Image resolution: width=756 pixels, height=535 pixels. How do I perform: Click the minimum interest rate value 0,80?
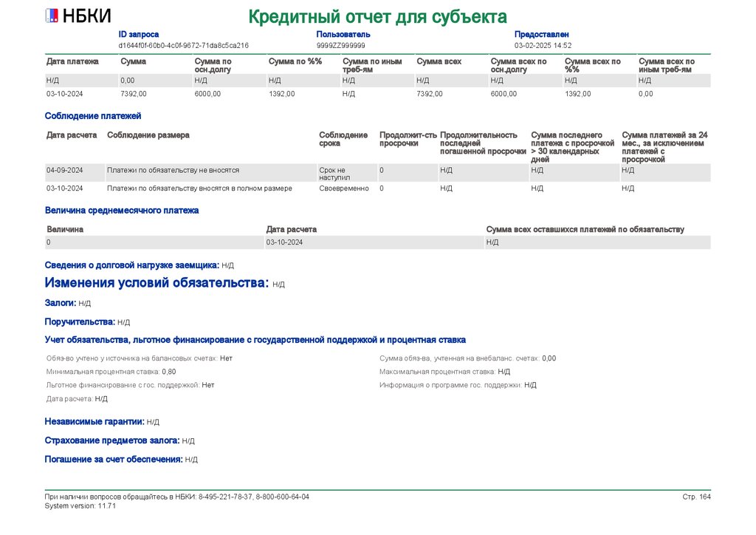(x=168, y=372)
